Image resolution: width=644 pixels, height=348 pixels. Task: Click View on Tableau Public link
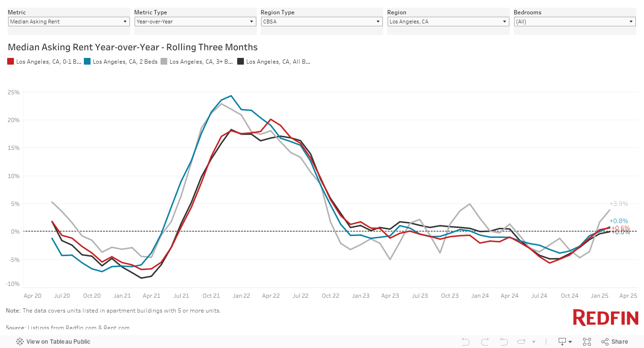pyautogui.click(x=58, y=341)
